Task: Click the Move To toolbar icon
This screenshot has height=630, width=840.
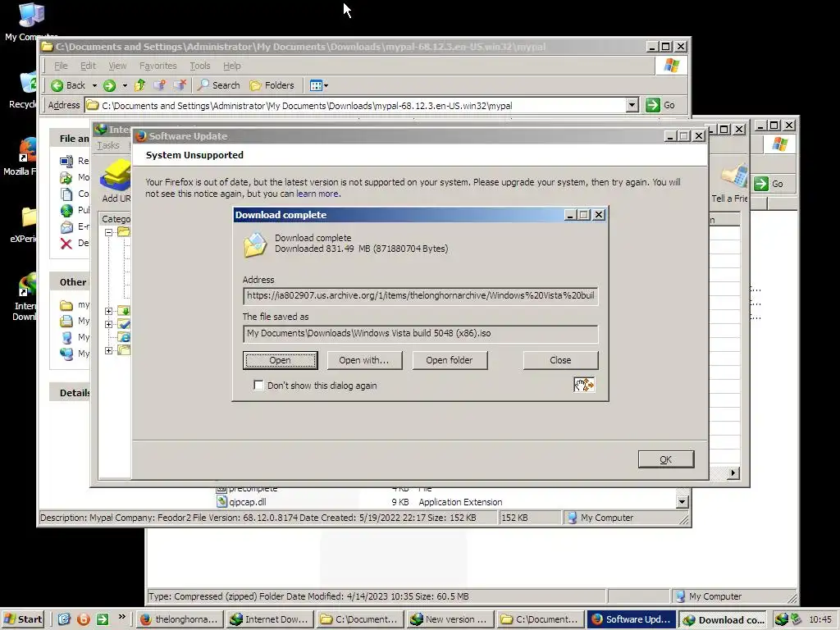Action: (160, 85)
